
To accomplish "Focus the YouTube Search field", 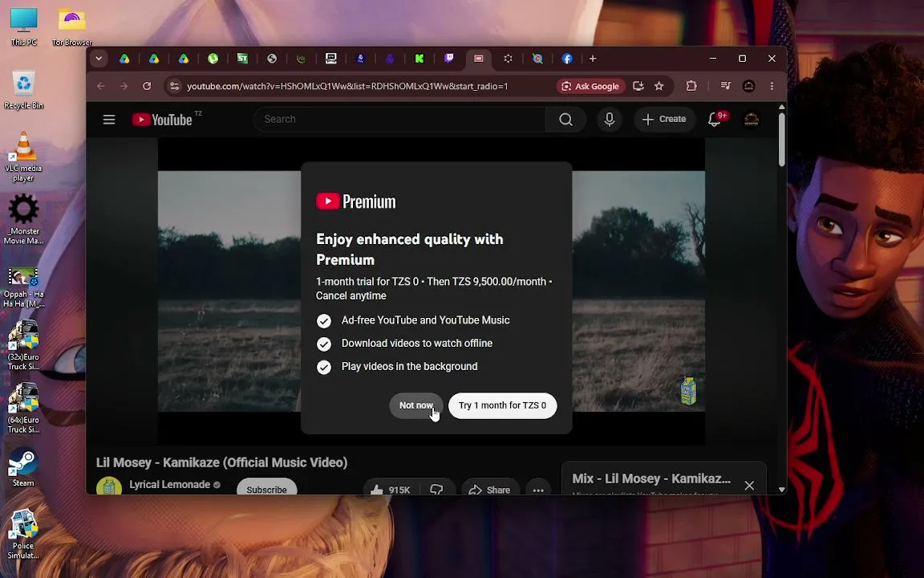I will tap(401, 119).
